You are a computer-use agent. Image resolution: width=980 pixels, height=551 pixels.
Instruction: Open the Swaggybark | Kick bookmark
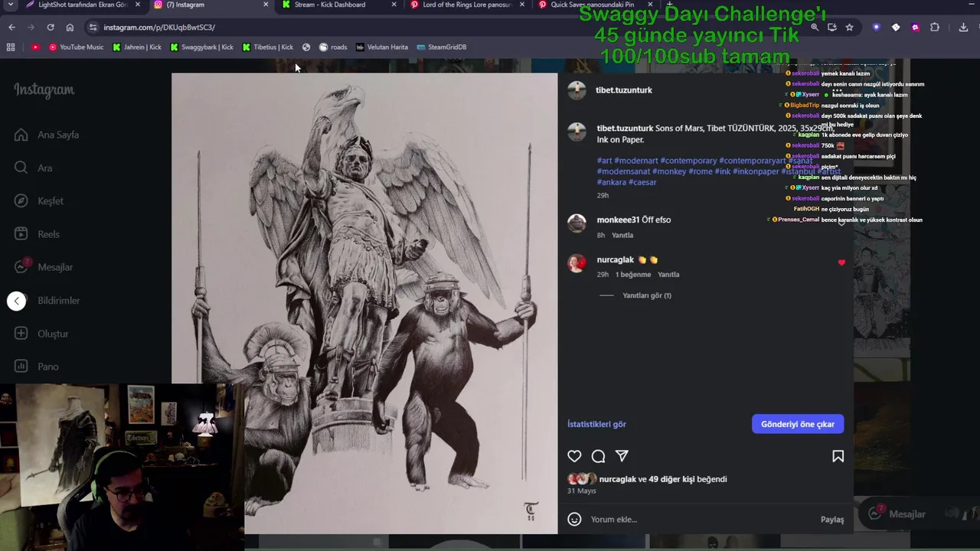(x=201, y=47)
